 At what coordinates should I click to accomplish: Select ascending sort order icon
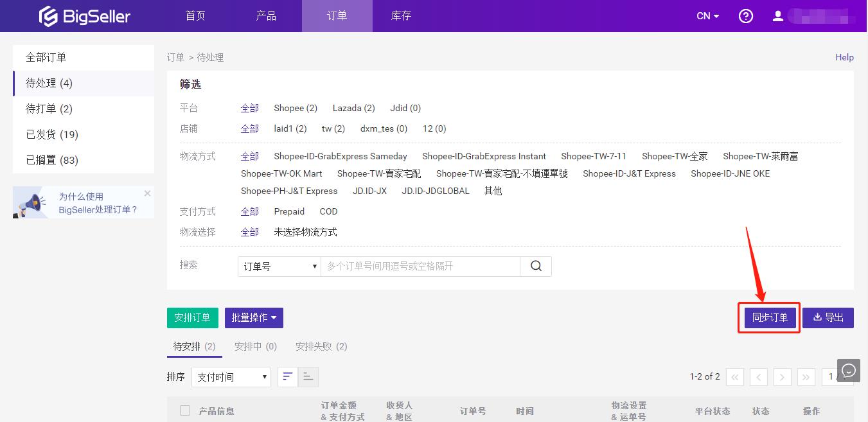coord(308,377)
